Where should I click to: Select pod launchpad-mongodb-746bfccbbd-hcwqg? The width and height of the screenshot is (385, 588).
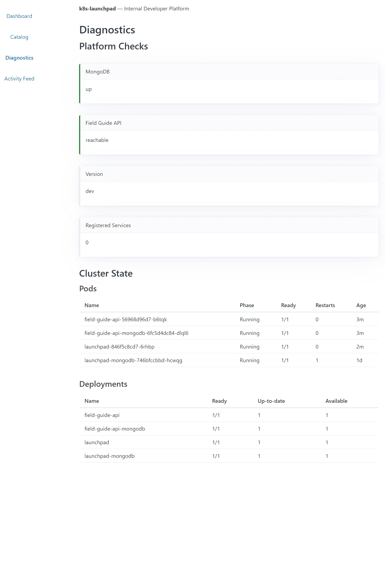coord(133,360)
